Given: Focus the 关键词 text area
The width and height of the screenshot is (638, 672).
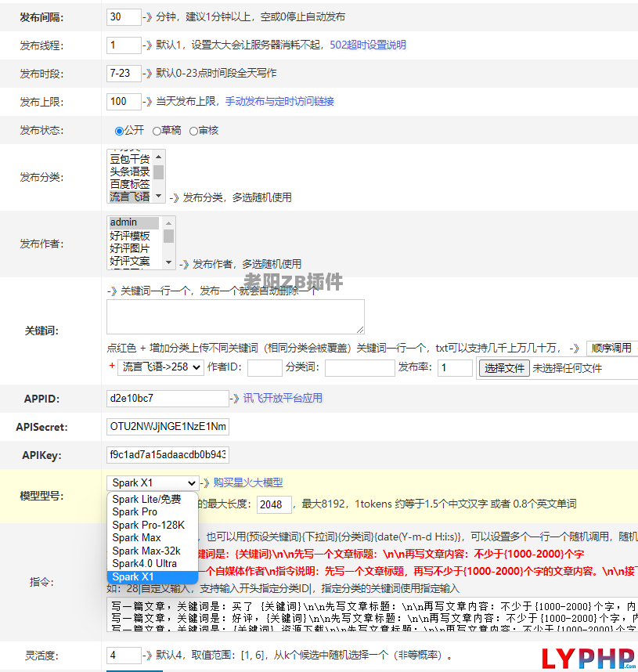Looking at the screenshot, I should click(x=235, y=316).
